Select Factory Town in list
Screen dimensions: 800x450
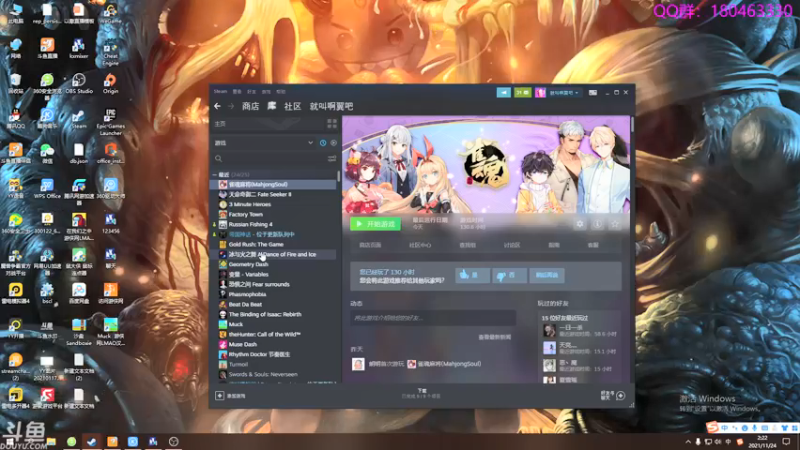tap(273, 214)
